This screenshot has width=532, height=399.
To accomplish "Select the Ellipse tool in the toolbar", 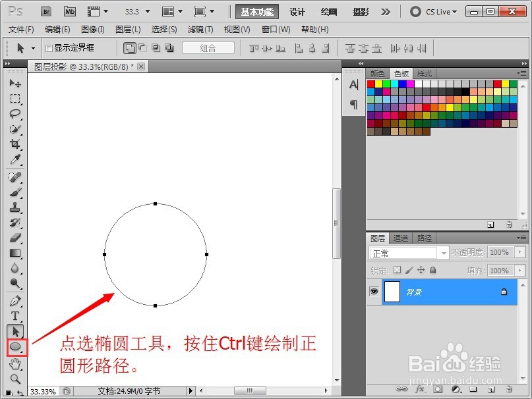I will coord(15,347).
